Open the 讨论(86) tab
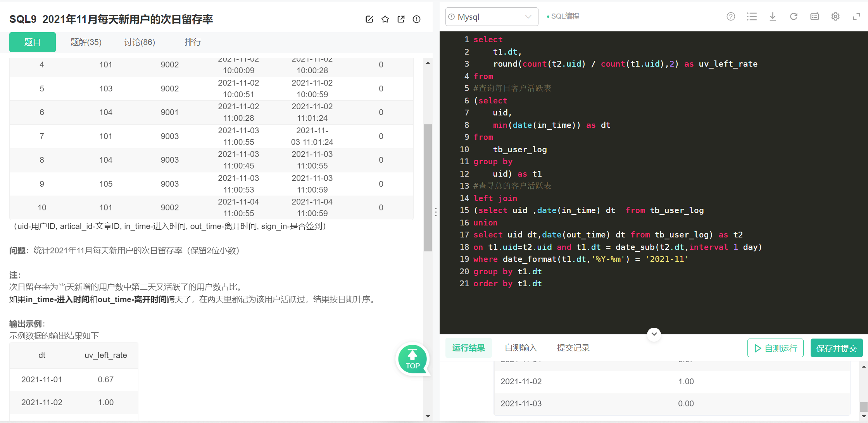This screenshot has width=868, height=423. 140,42
